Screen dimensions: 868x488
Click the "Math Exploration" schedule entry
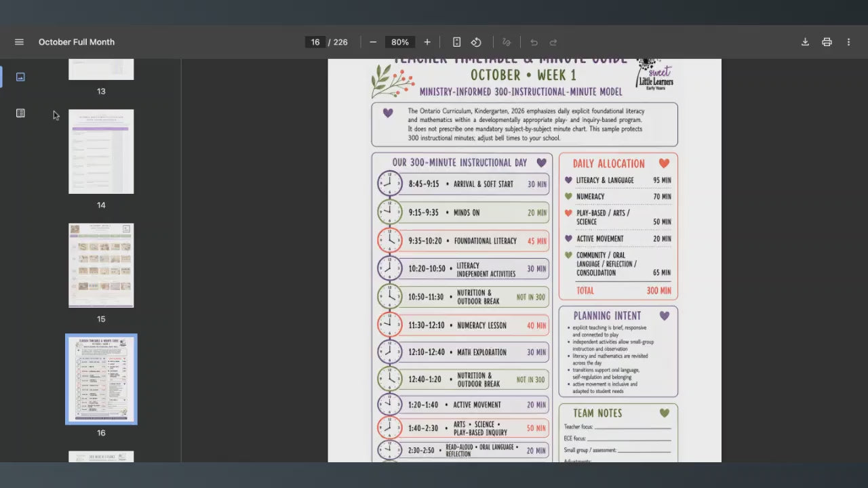tap(481, 352)
